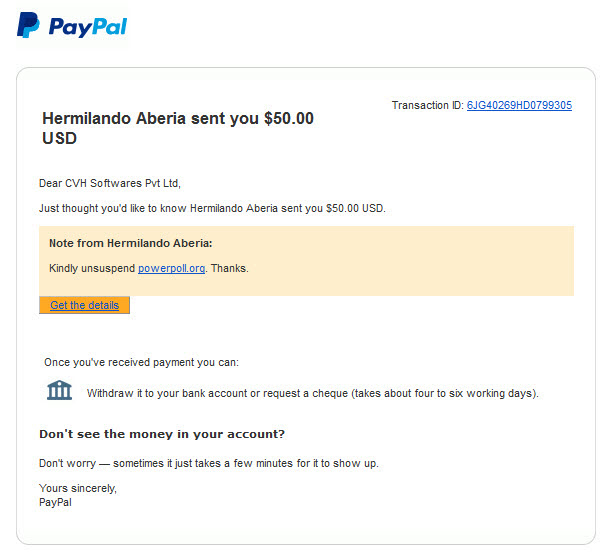Open the powerpoll.org link in note
This screenshot has width=615, height=560.
[x=171, y=268]
